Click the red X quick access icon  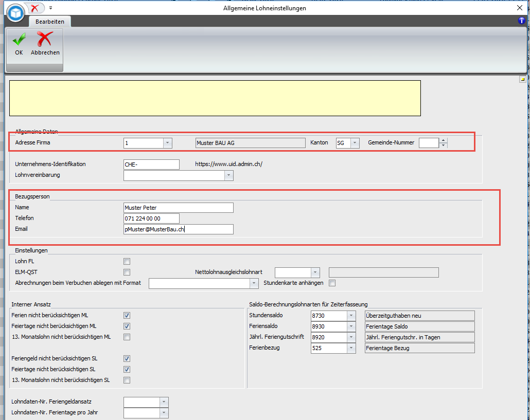click(x=34, y=8)
